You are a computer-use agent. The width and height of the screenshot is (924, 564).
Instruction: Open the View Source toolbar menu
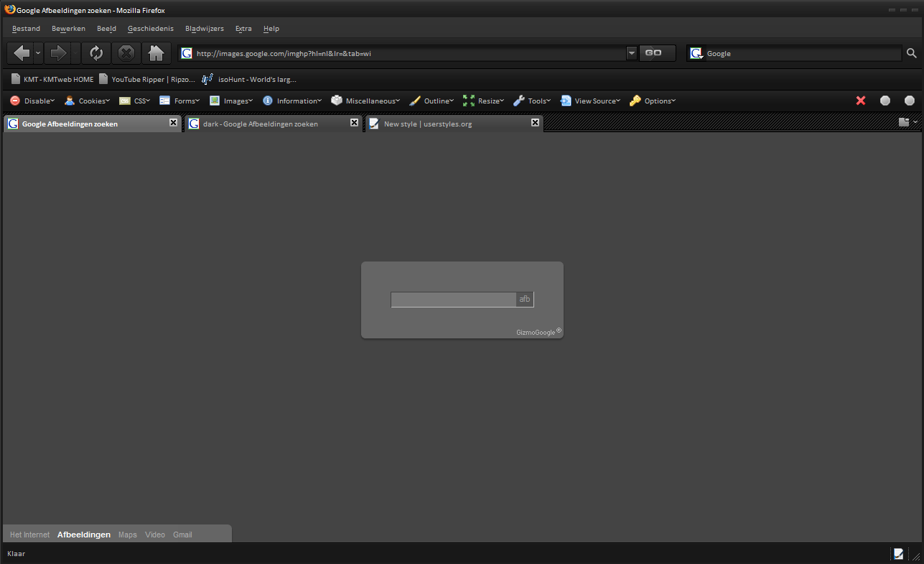pyautogui.click(x=590, y=101)
